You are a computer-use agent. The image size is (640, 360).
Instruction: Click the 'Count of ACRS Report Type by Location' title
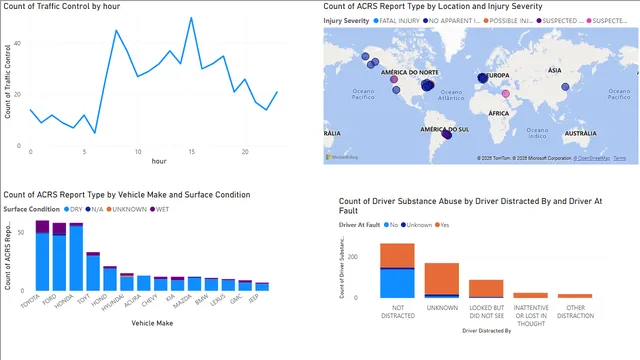pos(433,7)
